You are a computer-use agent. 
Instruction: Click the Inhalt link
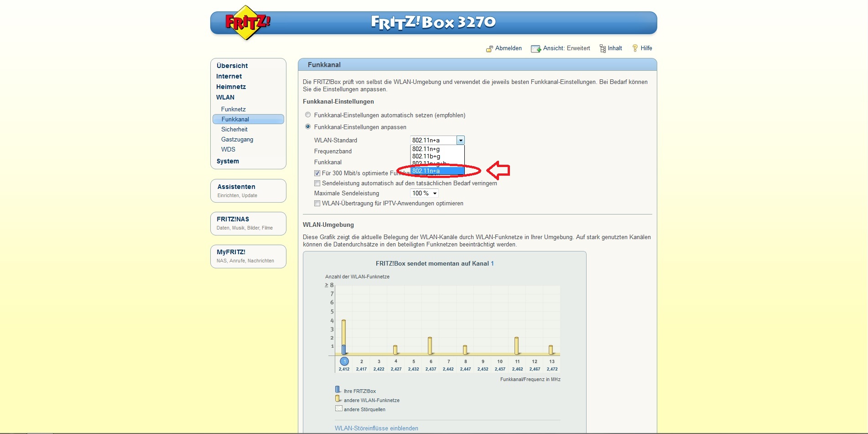(615, 48)
